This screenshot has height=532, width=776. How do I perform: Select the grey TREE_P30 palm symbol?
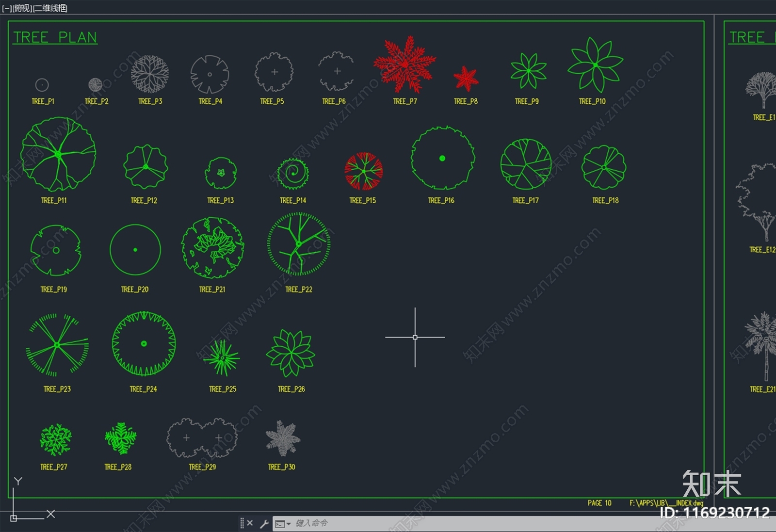(283, 438)
